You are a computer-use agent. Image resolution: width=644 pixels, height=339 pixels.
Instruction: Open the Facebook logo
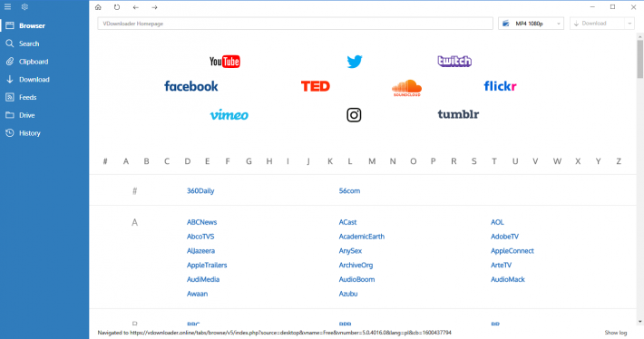coord(191,86)
